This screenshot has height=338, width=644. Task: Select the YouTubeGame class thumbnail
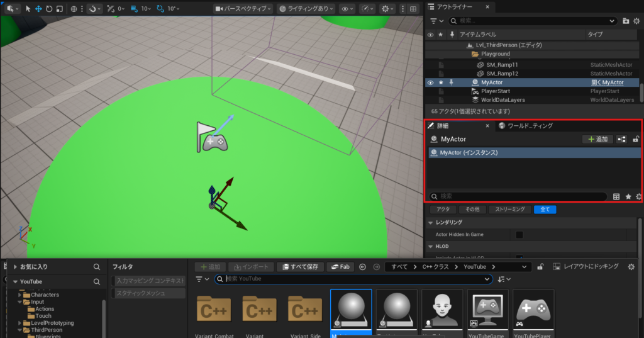pyautogui.click(x=488, y=313)
